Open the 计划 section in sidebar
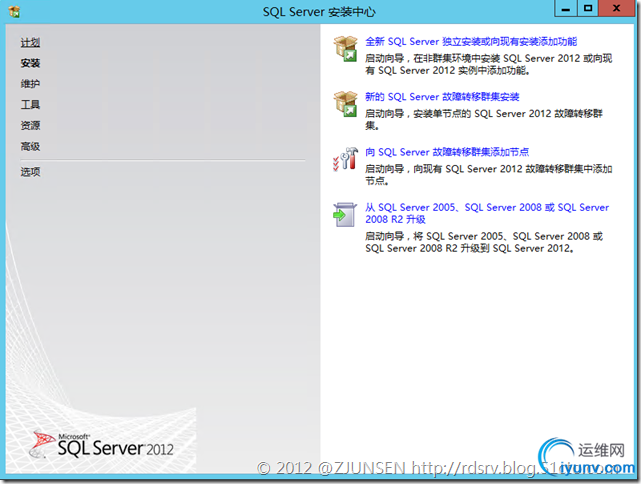The height and width of the screenshot is (484, 641). 30,43
